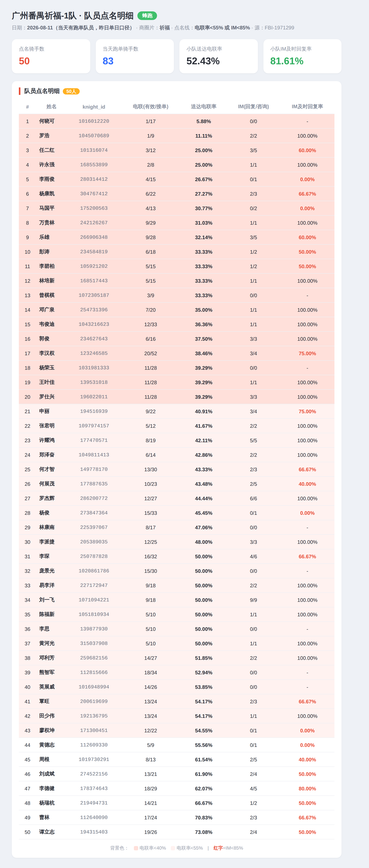Select the 点名骑手数 summary card
Screen dimensions: 369x868
coord(51,56)
